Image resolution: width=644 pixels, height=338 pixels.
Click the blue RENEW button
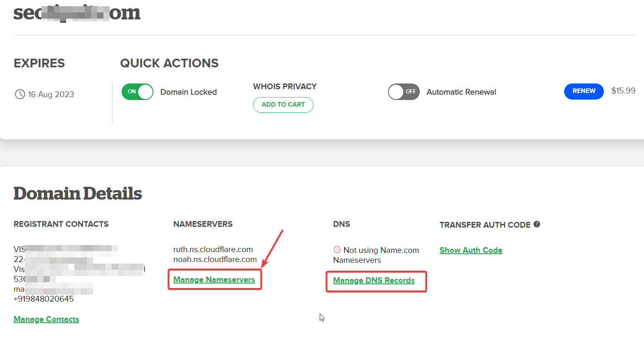coord(584,91)
